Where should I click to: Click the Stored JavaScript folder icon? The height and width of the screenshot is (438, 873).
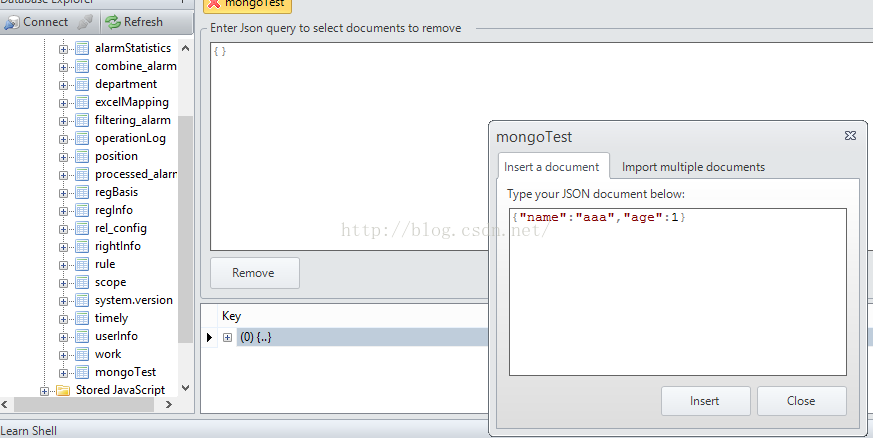[x=63, y=390]
